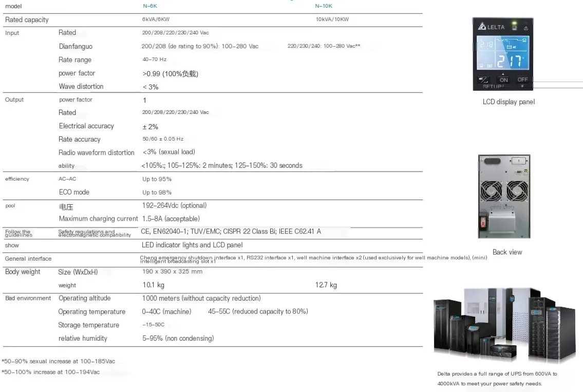The image size is (583, 392).
Task: Click the footnote '*50-90% sexual increase at 100-185Vac'
Action: coord(59,361)
